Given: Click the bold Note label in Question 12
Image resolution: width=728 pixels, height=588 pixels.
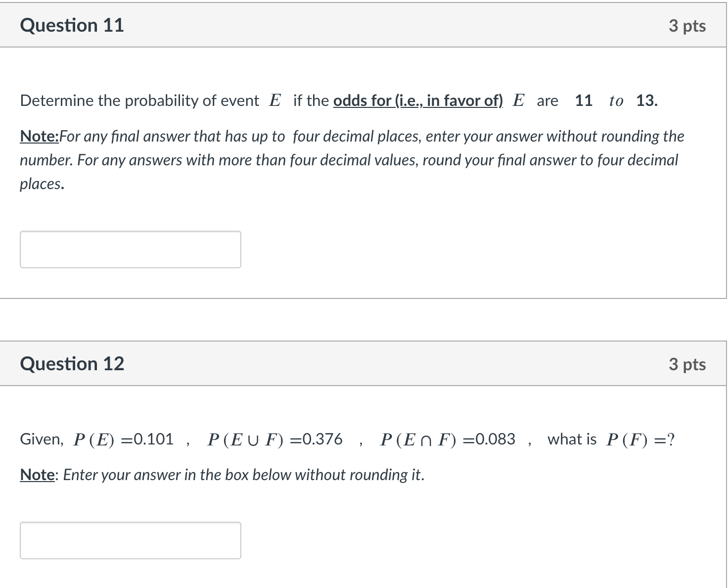Looking at the screenshot, I should pos(36,475).
